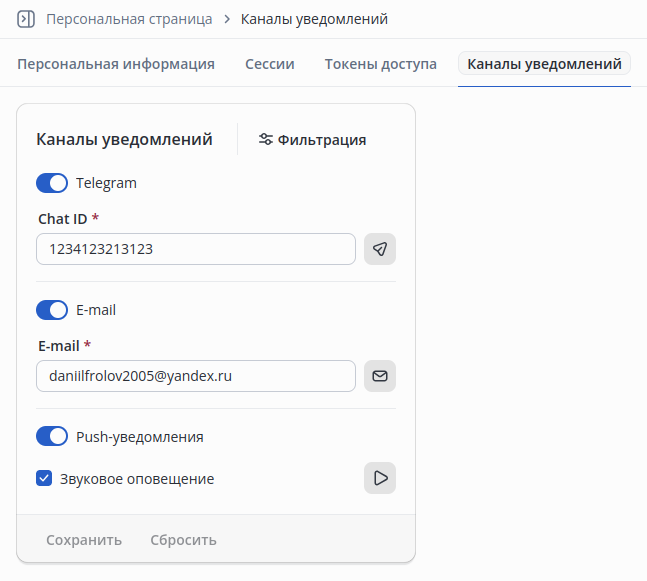
Task: Switch off Push-уведомления toggle
Action: (x=52, y=436)
